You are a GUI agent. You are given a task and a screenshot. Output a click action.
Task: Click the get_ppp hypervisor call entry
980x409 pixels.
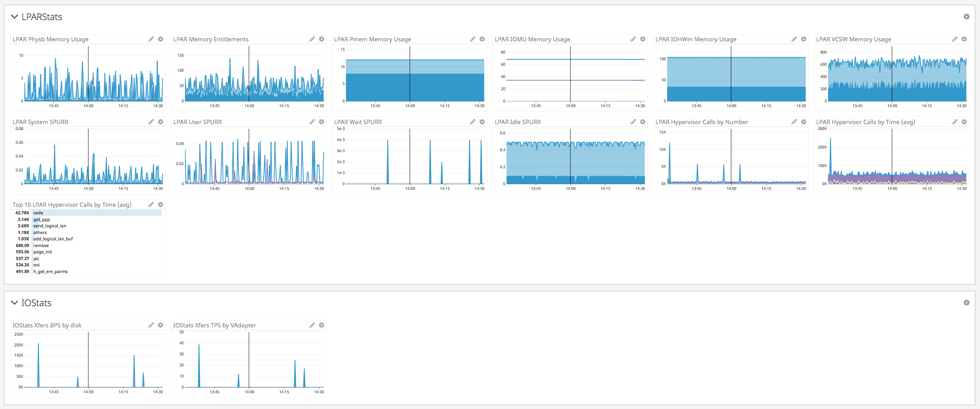pyautogui.click(x=41, y=219)
